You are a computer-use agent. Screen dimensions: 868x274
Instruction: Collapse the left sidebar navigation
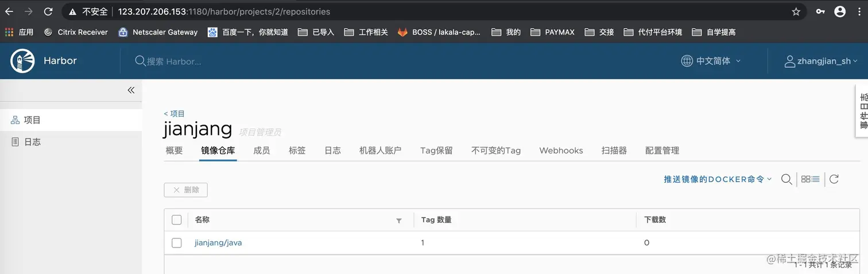coord(131,90)
